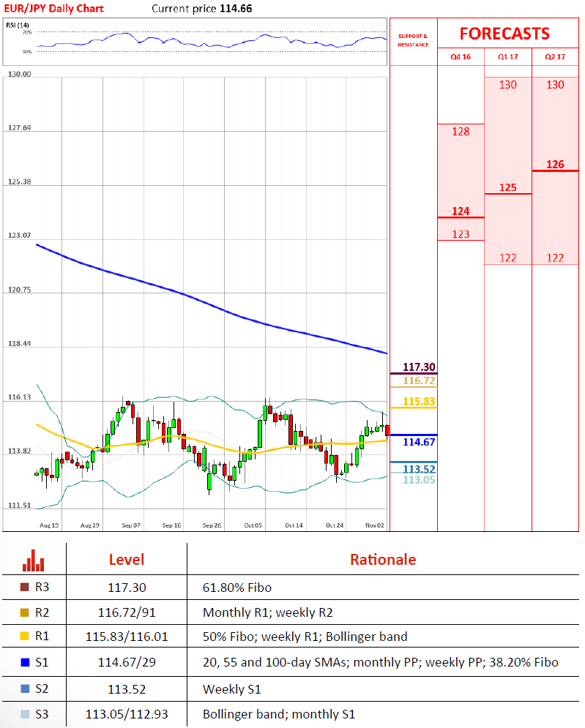Click the 127.69 price axis label

point(20,128)
